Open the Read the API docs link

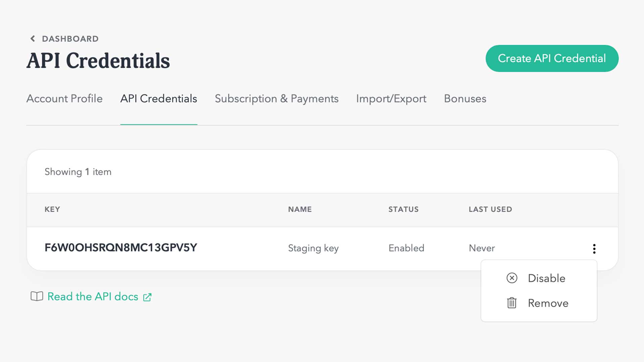tap(93, 296)
